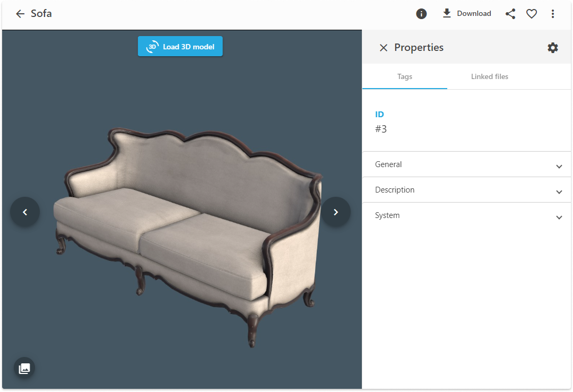
Task: Open properties settings gear
Action: pos(553,48)
